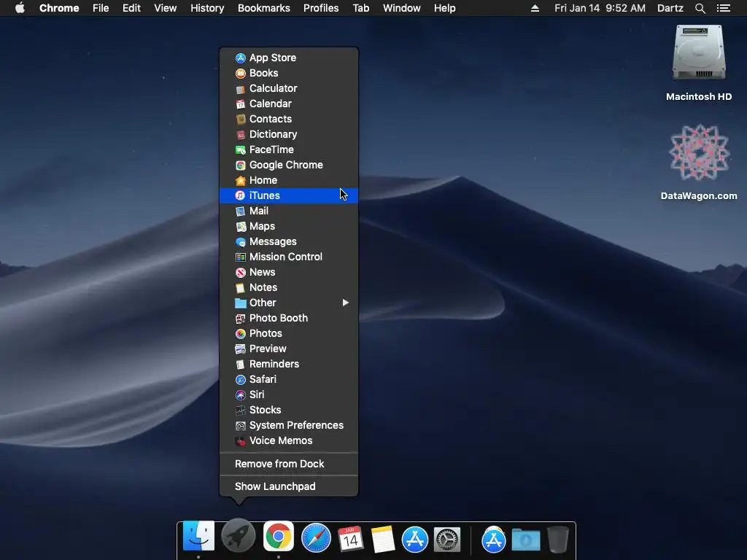747x560 pixels.
Task: Click Show Launchpad
Action: [x=289, y=486]
